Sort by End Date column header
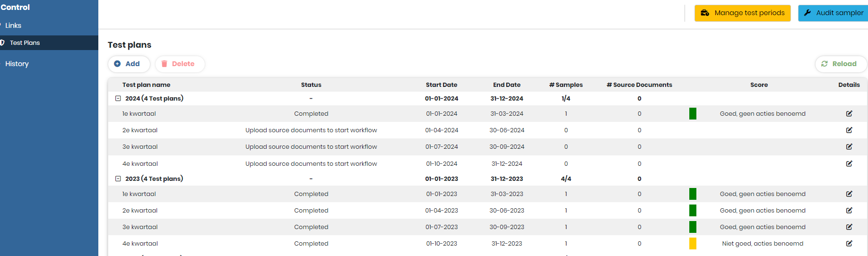This screenshot has height=256, width=868. 507,85
